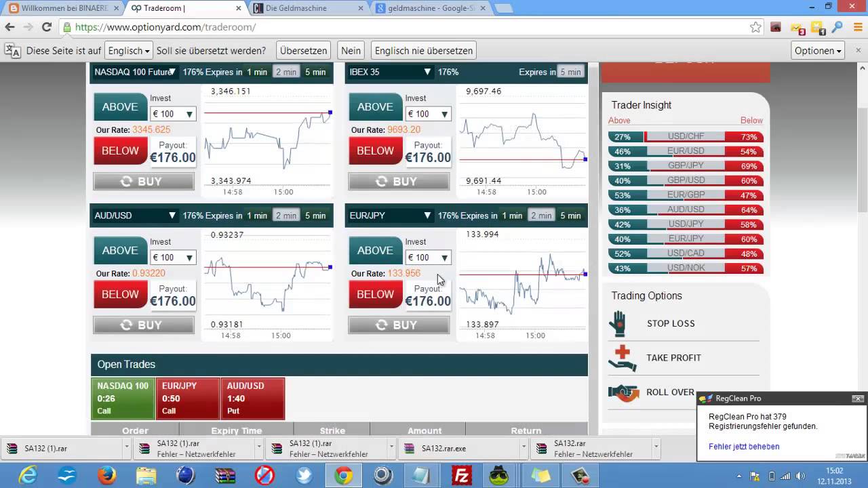Open the red no-entry circle app in taskbar
868x488 pixels.
[x=264, y=476]
